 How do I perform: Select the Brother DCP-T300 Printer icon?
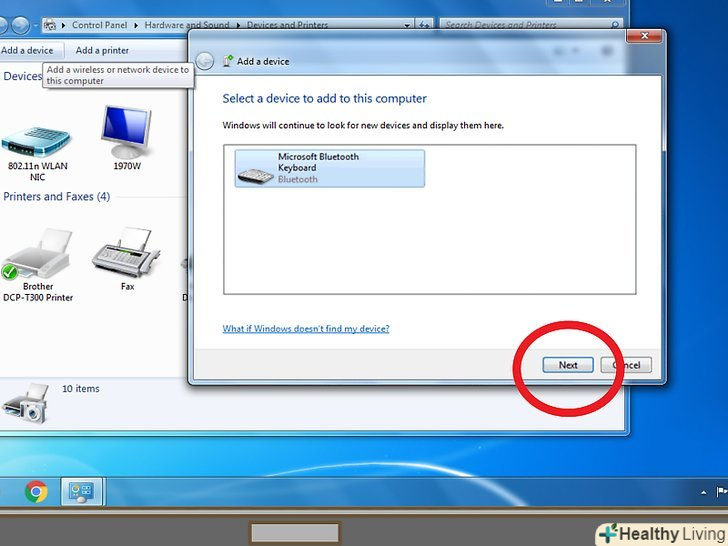click(x=38, y=266)
